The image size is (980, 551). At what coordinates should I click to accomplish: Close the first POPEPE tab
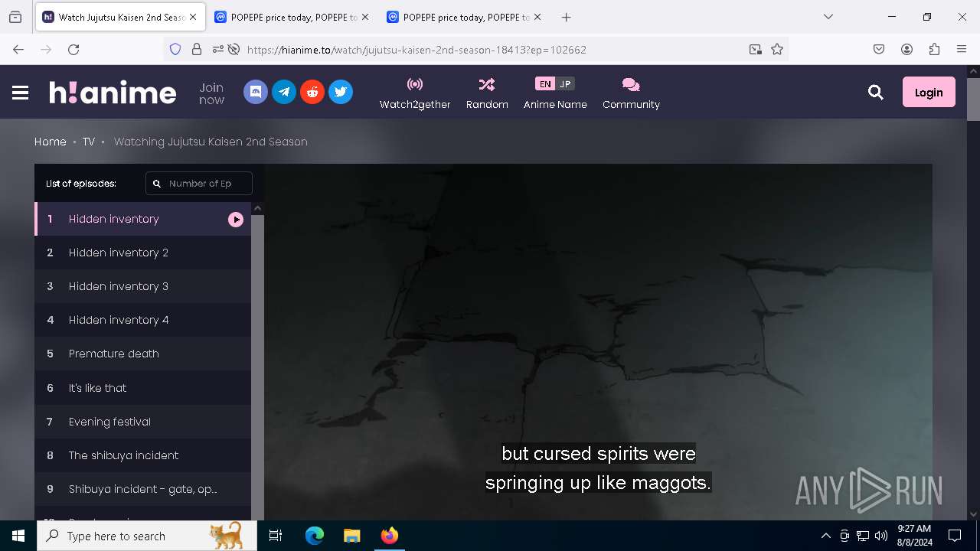pos(364,17)
